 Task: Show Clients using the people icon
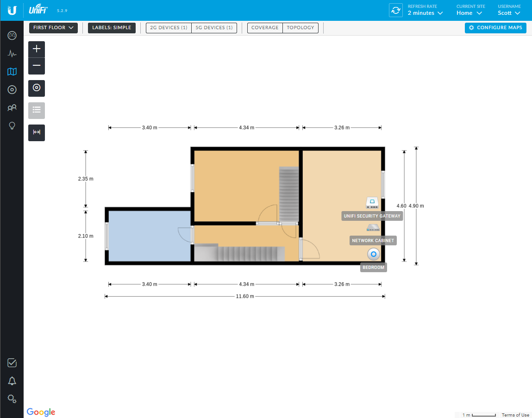12,107
